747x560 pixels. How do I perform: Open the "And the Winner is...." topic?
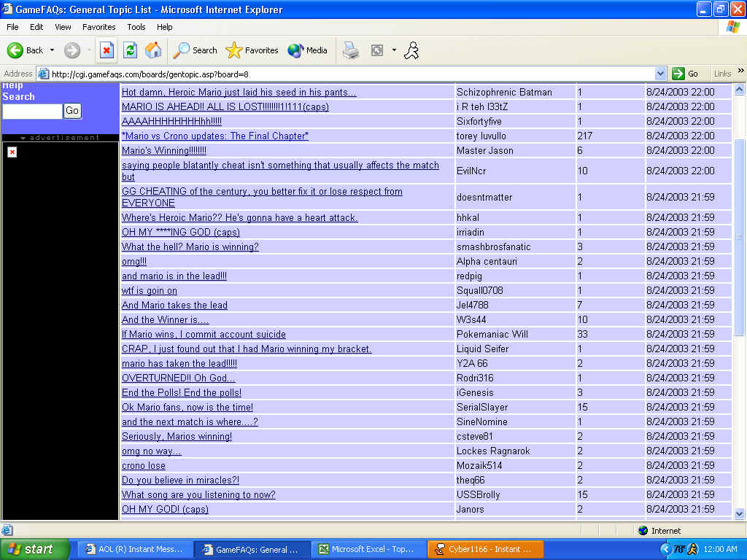tap(166, 319)
